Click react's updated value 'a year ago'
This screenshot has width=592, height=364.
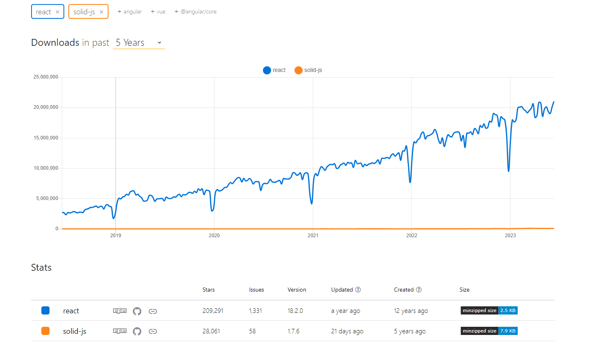[x=346, y=311]
